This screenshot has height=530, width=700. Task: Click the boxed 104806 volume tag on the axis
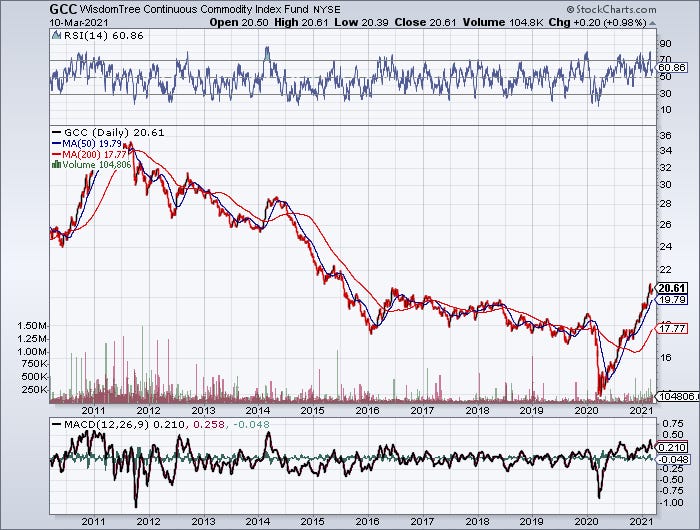679,396
